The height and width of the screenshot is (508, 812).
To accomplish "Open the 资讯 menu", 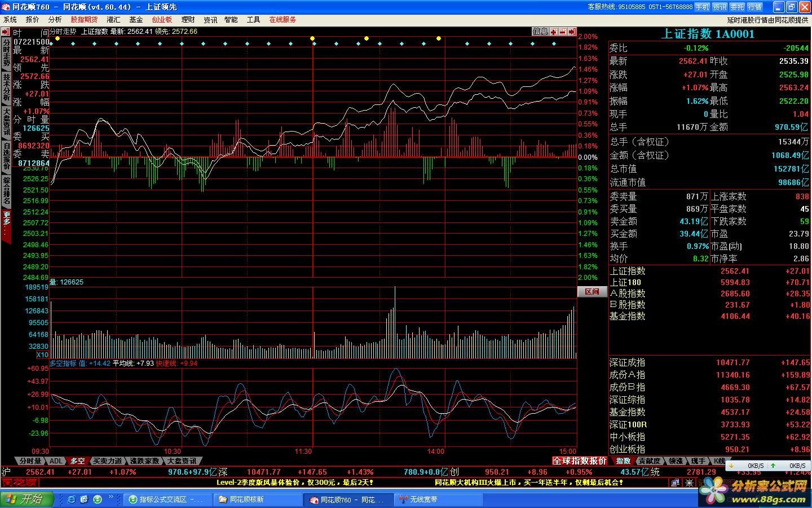I will point(211,20).
